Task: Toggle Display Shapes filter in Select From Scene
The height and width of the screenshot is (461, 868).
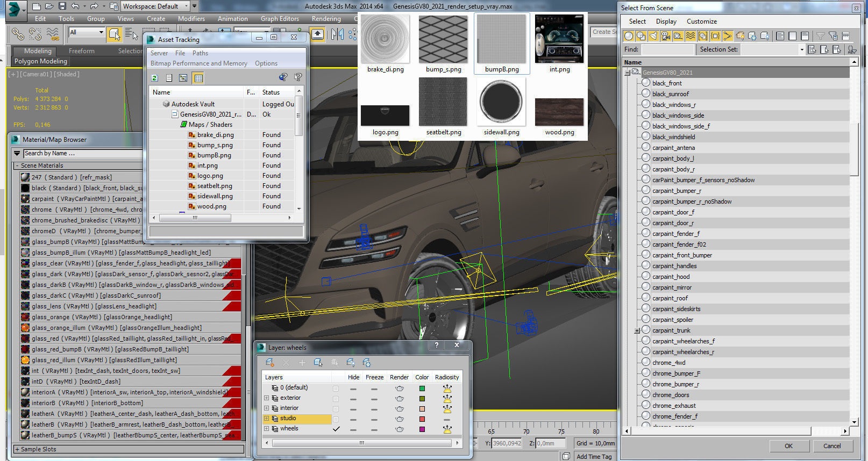Action: point(641,36)
